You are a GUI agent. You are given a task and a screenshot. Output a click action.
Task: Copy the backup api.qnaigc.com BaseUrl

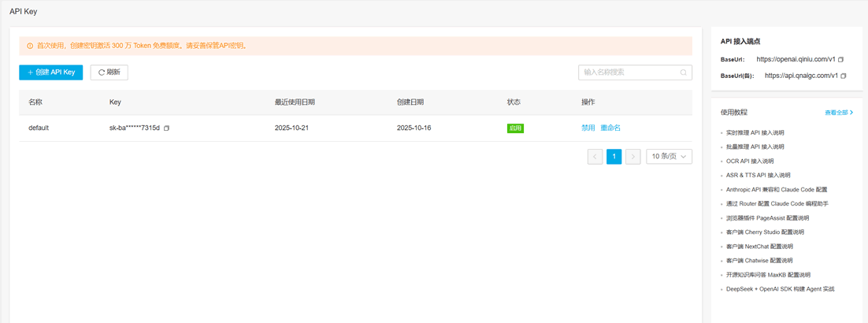click(844, 76)
